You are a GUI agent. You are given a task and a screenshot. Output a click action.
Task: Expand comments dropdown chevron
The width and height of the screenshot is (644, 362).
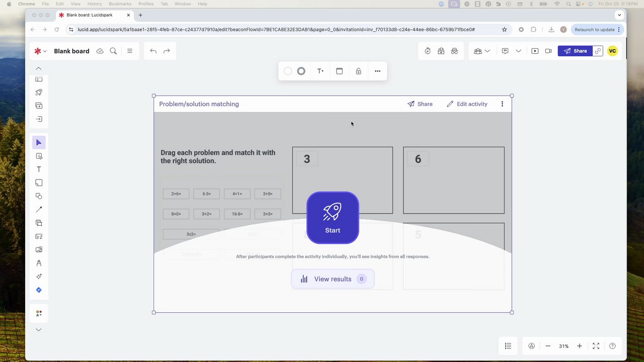coord(518,51)
